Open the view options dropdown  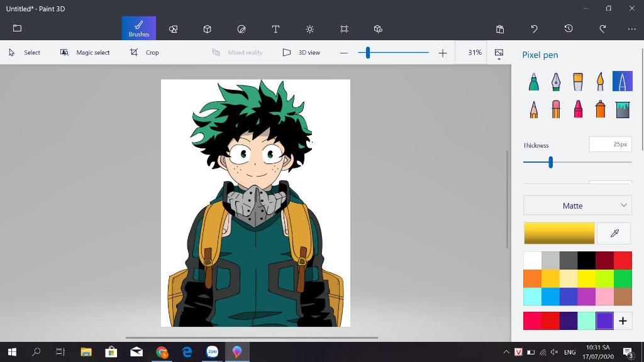499,54
